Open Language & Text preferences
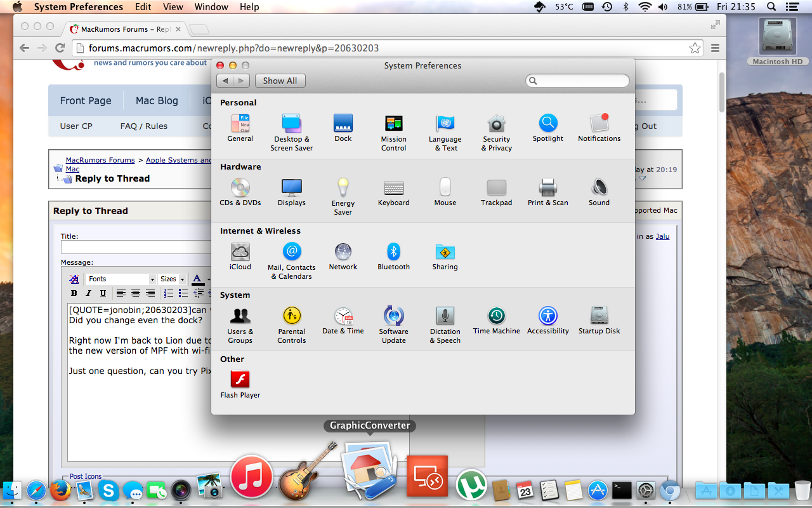 coord(445,133)
